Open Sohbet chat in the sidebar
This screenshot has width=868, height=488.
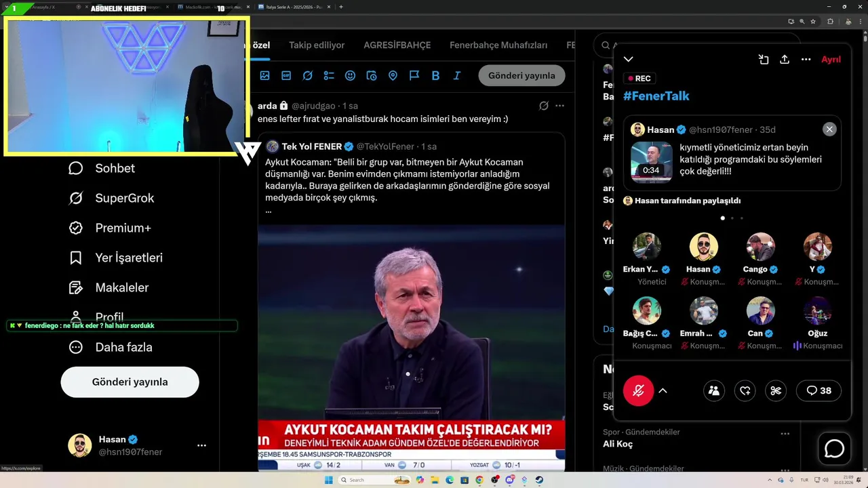tap(102, 168)
